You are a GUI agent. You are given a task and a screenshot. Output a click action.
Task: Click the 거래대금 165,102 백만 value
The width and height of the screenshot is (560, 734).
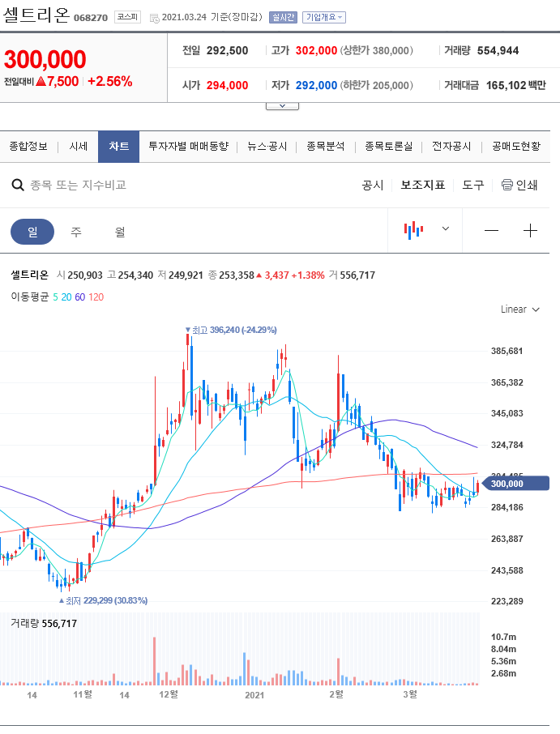pyautogui.click(x=516, y=85)
